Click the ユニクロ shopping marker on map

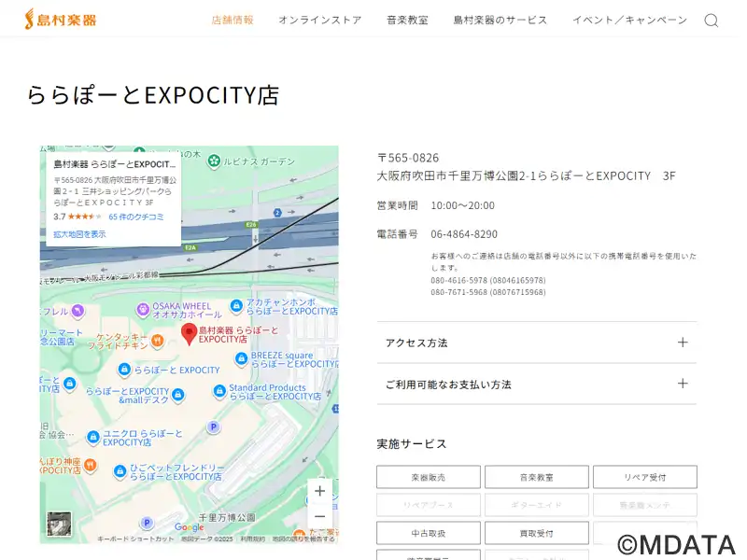click(x=93, y=438)
